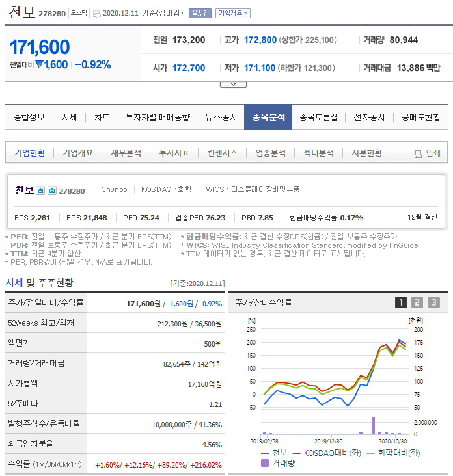Click the EPS value 2,281
The image size is (453, 476).
pos(40,218)
